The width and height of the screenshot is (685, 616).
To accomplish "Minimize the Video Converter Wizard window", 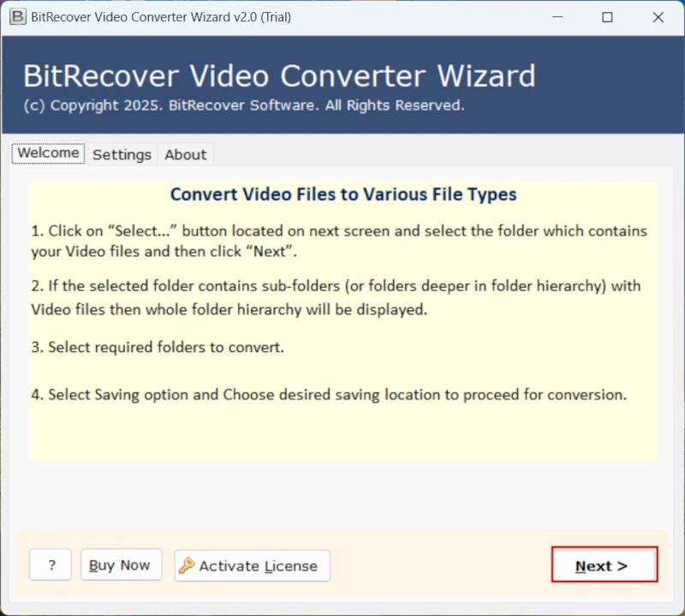I will pos(557,17).
